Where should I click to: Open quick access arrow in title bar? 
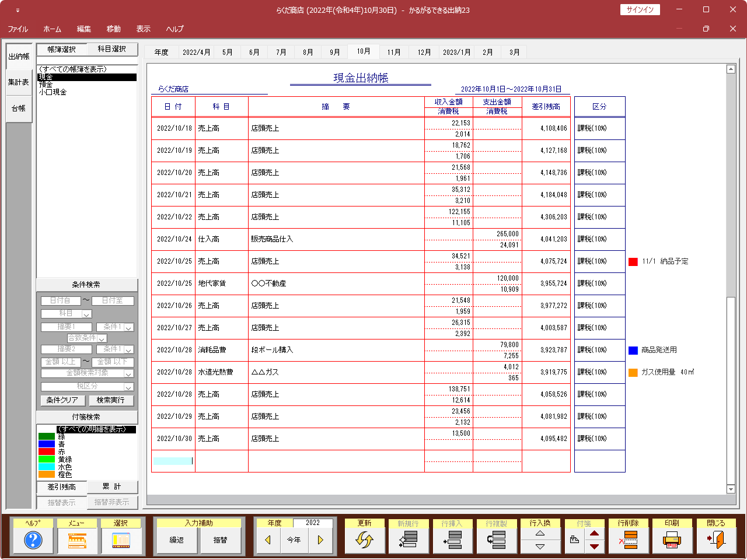(x=18, y=10)
